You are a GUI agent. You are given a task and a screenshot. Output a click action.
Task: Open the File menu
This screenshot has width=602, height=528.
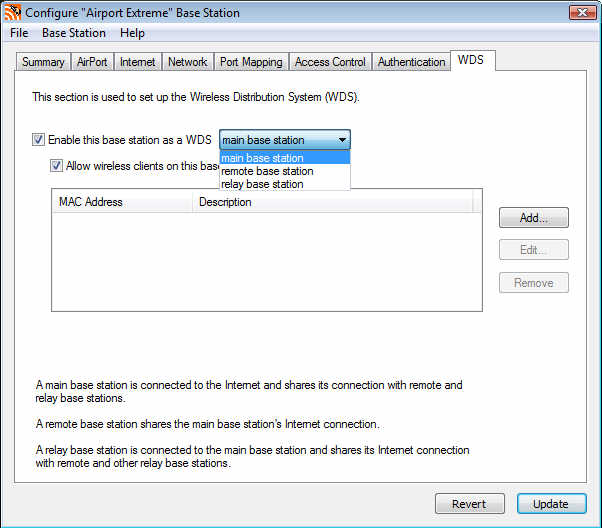tap(19, 33)
